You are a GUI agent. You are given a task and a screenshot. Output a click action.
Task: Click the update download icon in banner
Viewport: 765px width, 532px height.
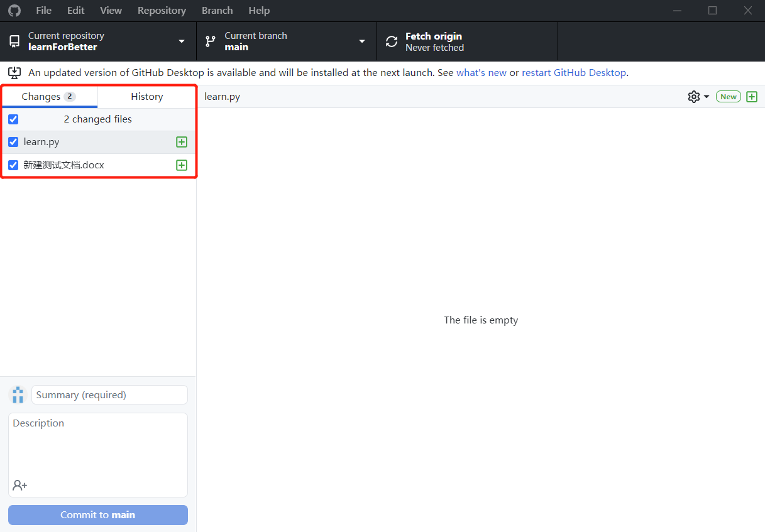coord(14,73)
